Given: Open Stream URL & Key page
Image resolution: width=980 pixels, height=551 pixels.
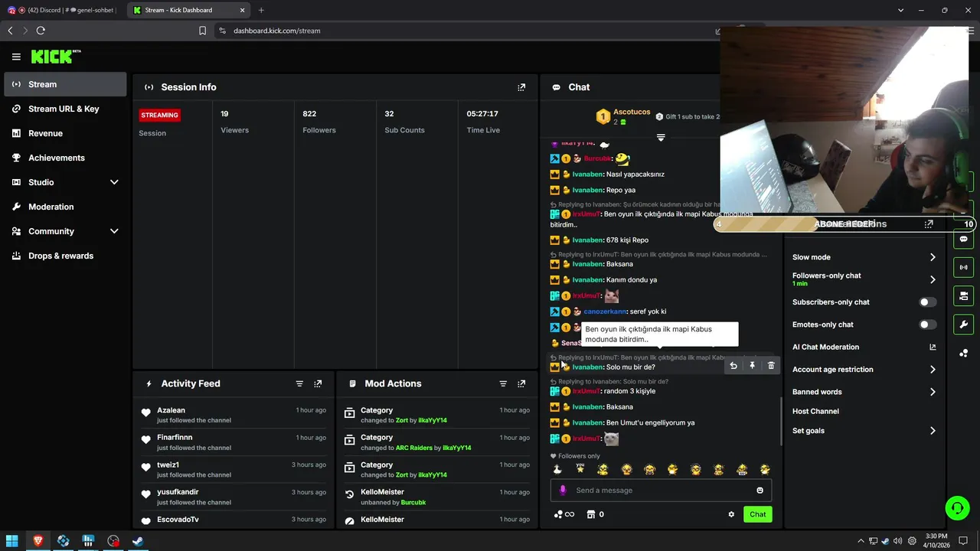Looking at the screenshot, I should click(x=65, y=109).
